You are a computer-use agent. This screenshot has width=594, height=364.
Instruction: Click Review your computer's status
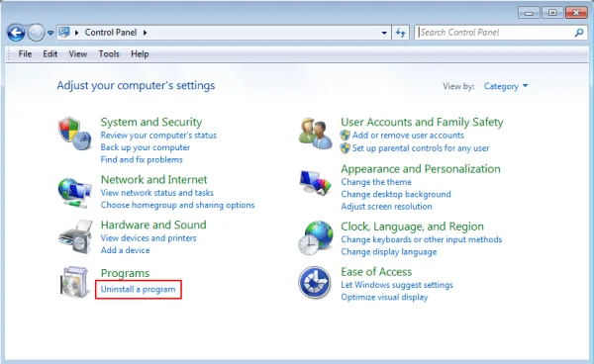pyautogui.click(x=158, y=136)
